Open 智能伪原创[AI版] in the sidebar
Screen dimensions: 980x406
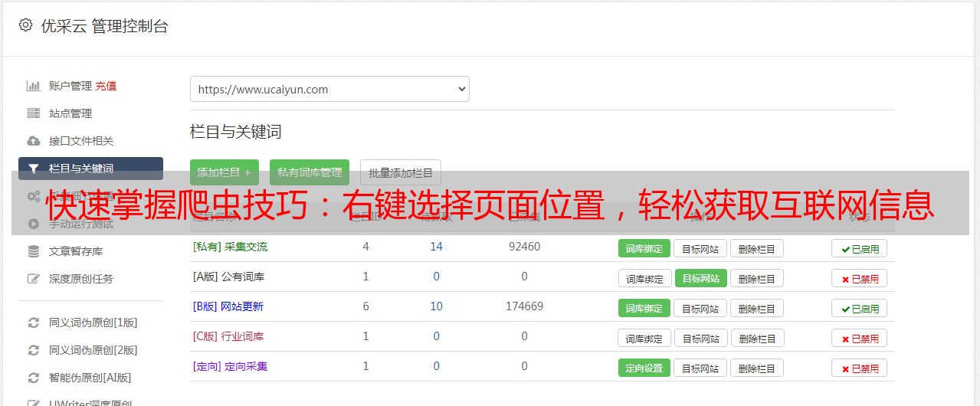[x=90, y=378]
